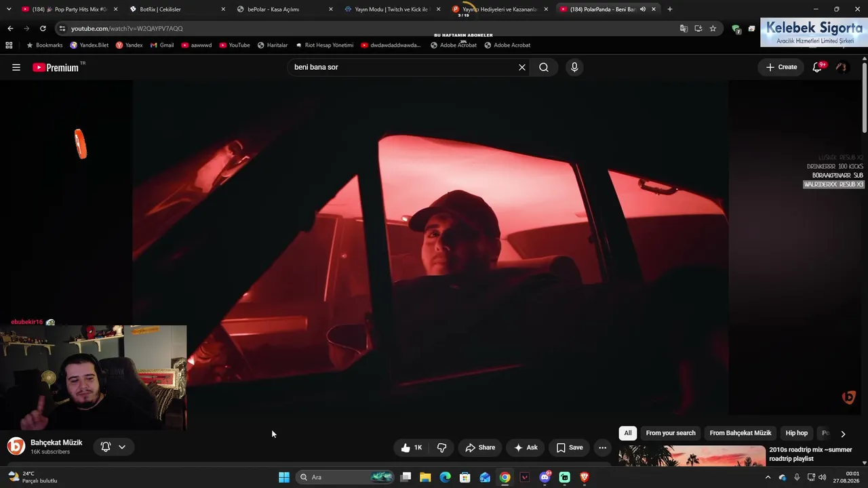Screen dimensions: 868x488
Task: Dislike the video
Action: (442, 447)
